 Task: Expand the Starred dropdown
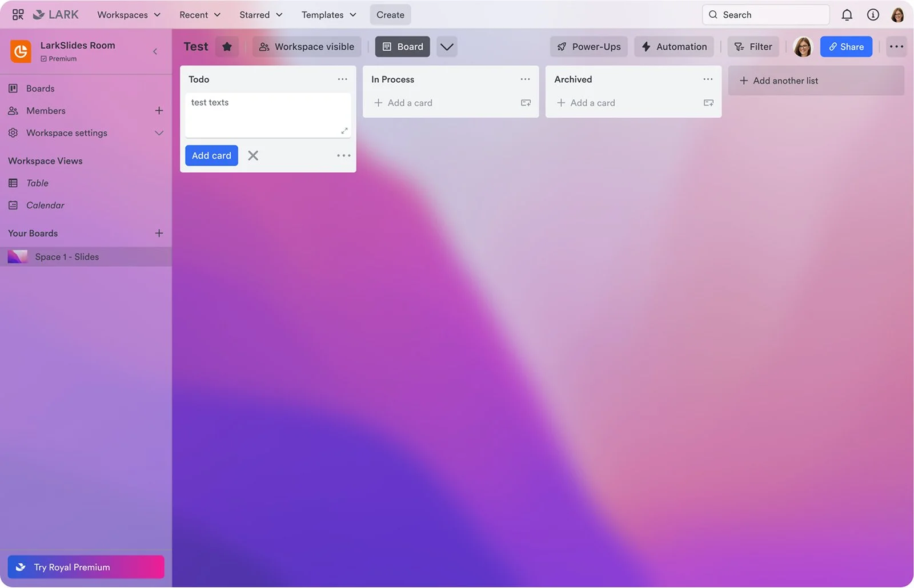pos(261,15)
